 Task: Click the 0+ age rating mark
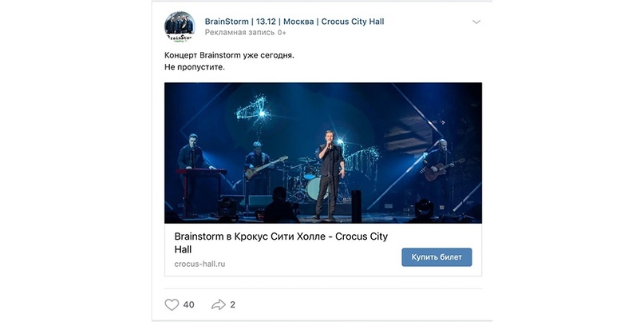pyautogui.click(x=282, y=33)
